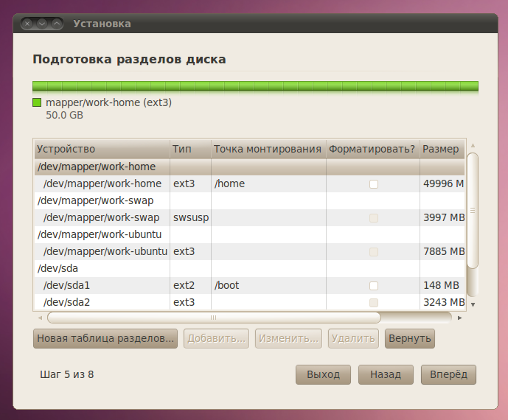Click Вернуть to revert changes
Viewport: 508px width, 420px height.
coord(409,338)
